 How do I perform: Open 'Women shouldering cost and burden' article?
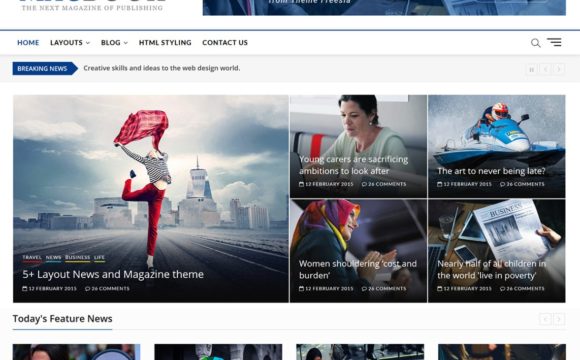click(358, 269)
